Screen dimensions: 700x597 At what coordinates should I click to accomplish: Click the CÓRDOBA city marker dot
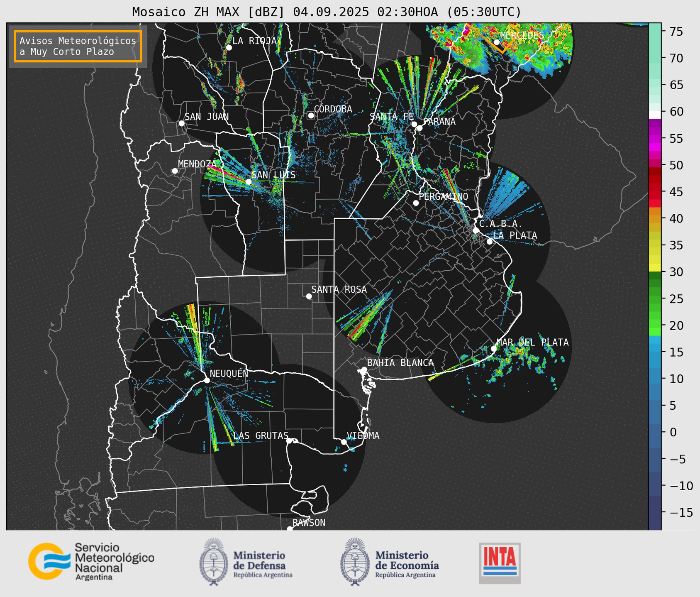(311, 115)
